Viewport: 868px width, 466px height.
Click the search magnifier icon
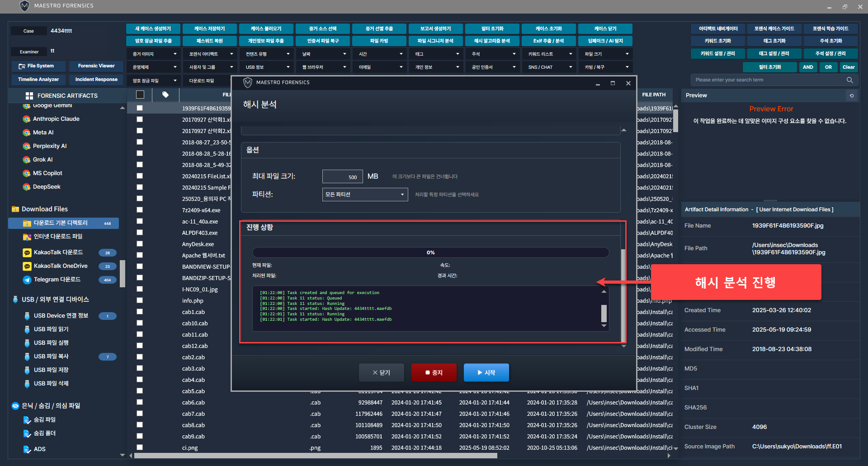point(849,80)
